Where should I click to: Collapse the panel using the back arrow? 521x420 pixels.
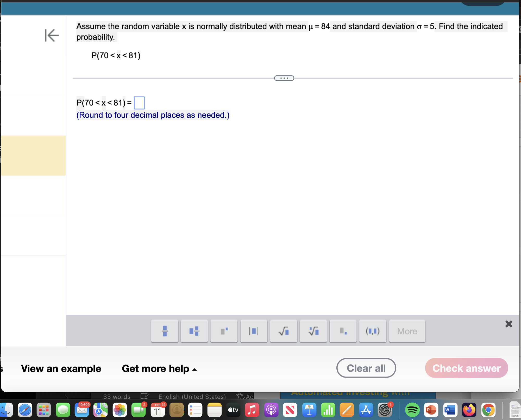pos(52,36)
